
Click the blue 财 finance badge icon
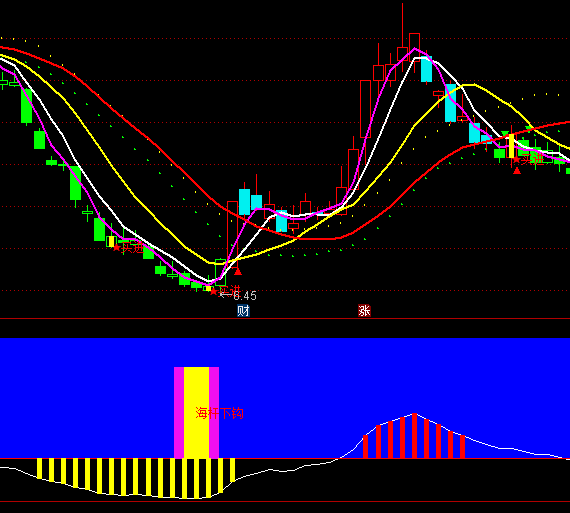point(243,311)
